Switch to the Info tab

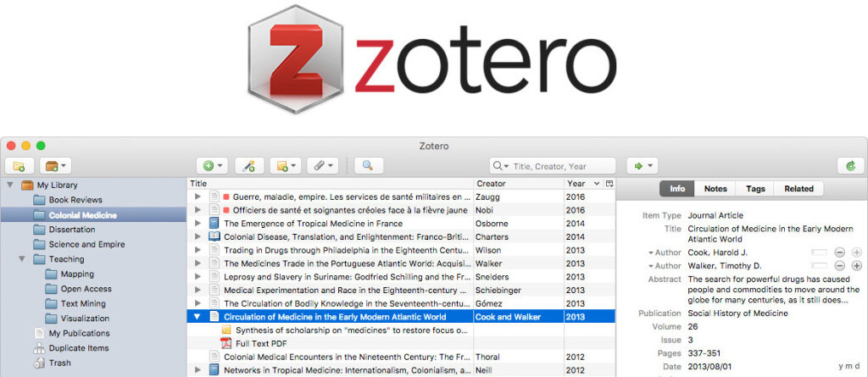click(x=677, y=188)
